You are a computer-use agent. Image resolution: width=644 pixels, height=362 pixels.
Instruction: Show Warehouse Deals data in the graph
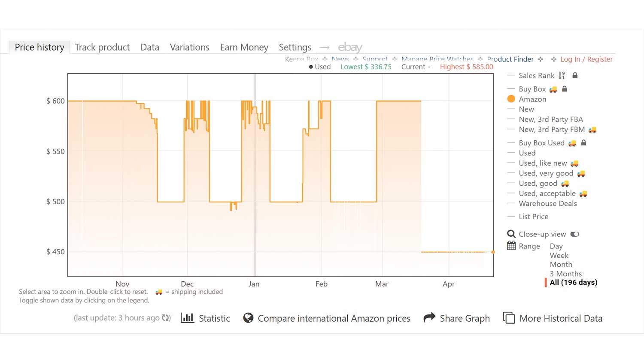547,204
